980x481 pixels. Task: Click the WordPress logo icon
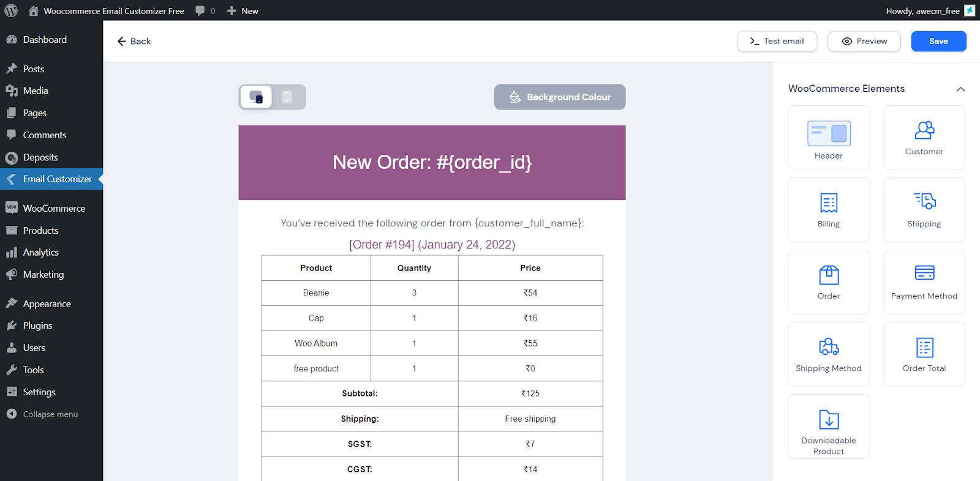[11, 10]
